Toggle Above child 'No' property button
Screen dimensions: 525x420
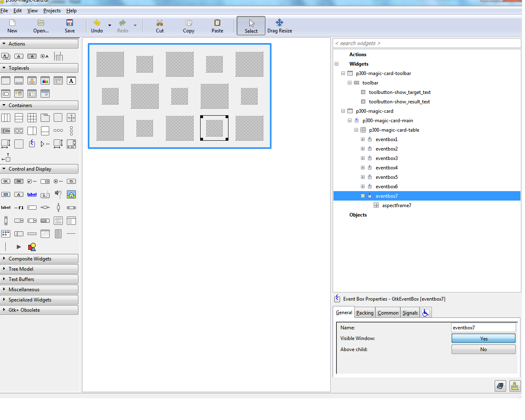tap(484, 349)
